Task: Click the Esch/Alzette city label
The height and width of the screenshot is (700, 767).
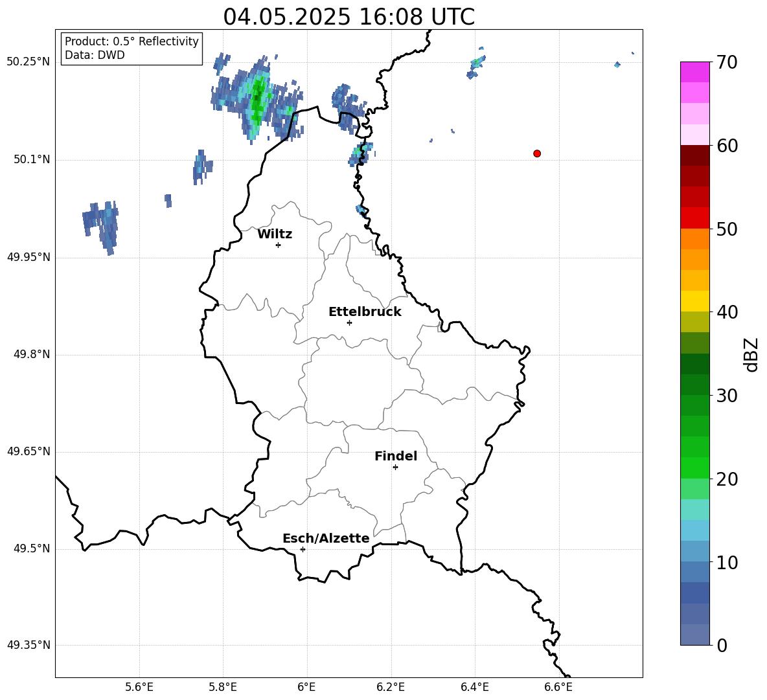Action: pos(326,538)
